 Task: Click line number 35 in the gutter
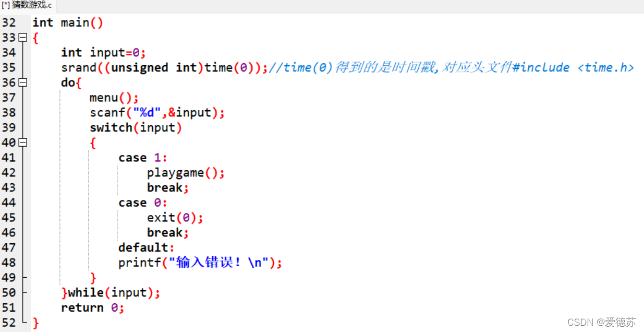pyautogui.click(x=9, y=68)
